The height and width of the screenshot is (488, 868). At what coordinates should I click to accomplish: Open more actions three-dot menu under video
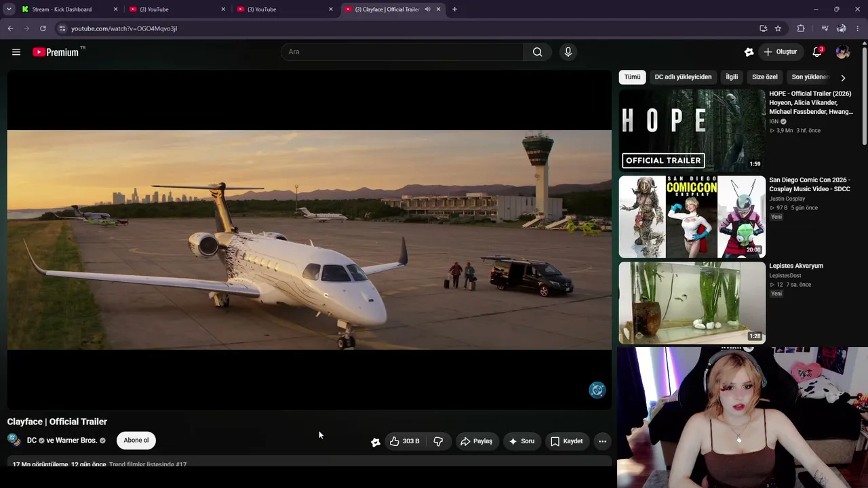(x=602, y=441)
